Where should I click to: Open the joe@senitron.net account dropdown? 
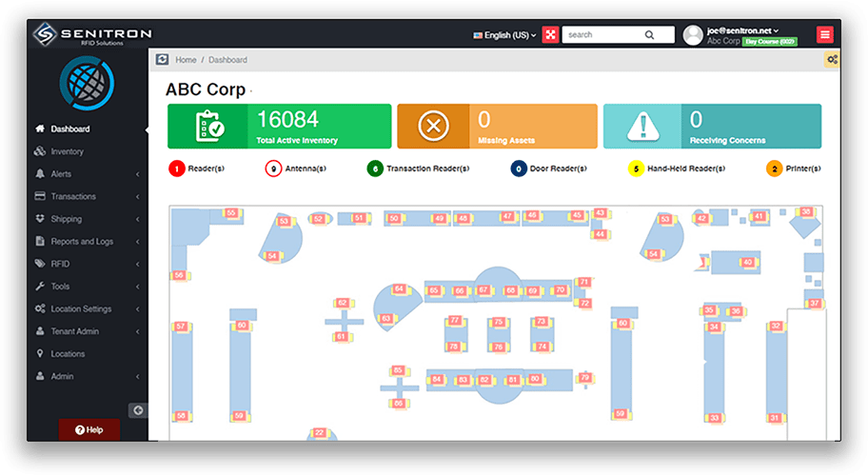(x=743, y=30)
